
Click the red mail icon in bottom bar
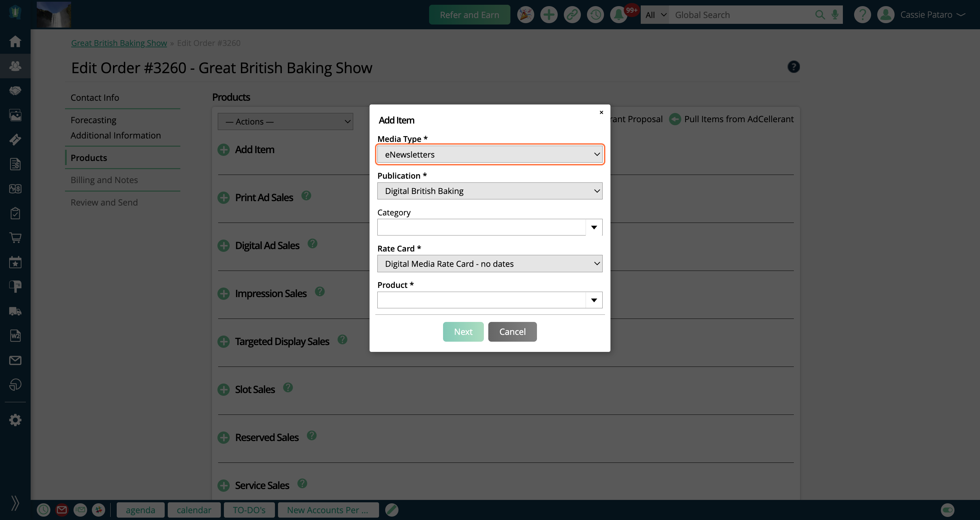point(62,510)
